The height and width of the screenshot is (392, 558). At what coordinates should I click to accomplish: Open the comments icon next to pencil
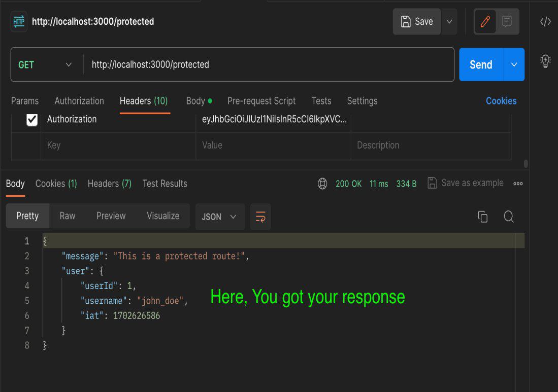[x=507, y=21]
